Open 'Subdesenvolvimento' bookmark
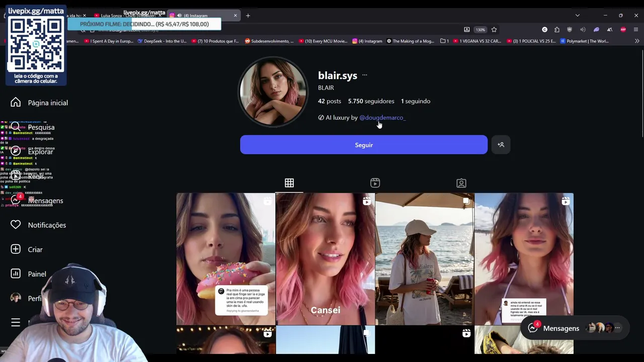644x362 pixels. coord(269,41)
